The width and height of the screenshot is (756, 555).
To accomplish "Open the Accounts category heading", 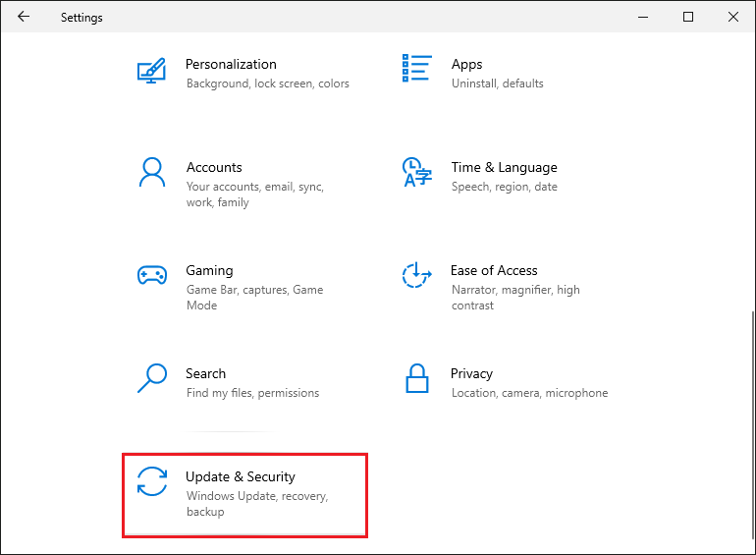I will click(214, 167).
